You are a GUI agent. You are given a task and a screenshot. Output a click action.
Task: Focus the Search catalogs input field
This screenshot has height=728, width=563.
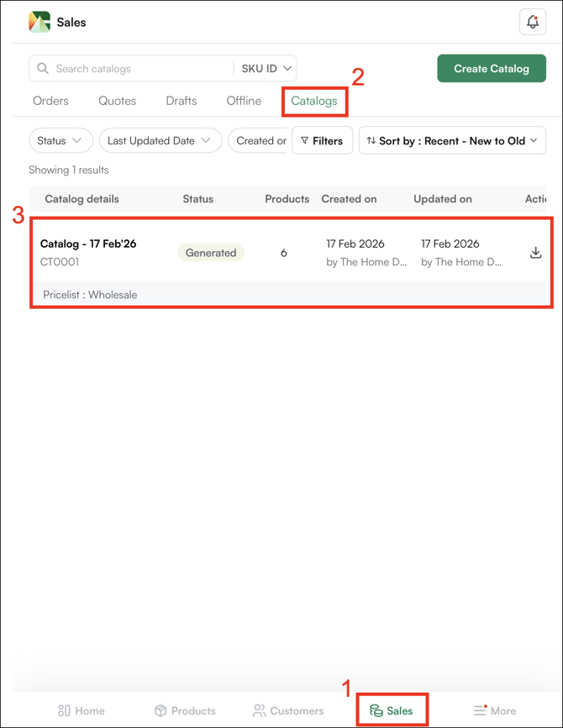(x=139, y=69)
